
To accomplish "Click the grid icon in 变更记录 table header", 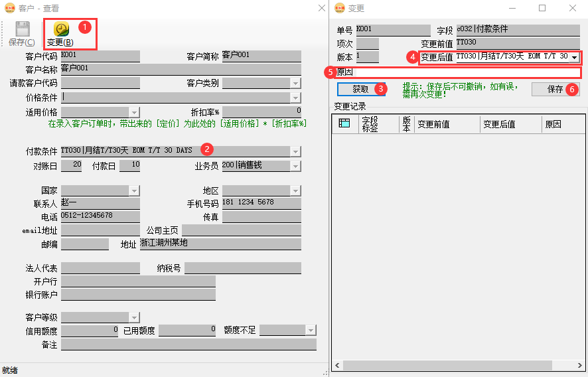I will point(344,123).
